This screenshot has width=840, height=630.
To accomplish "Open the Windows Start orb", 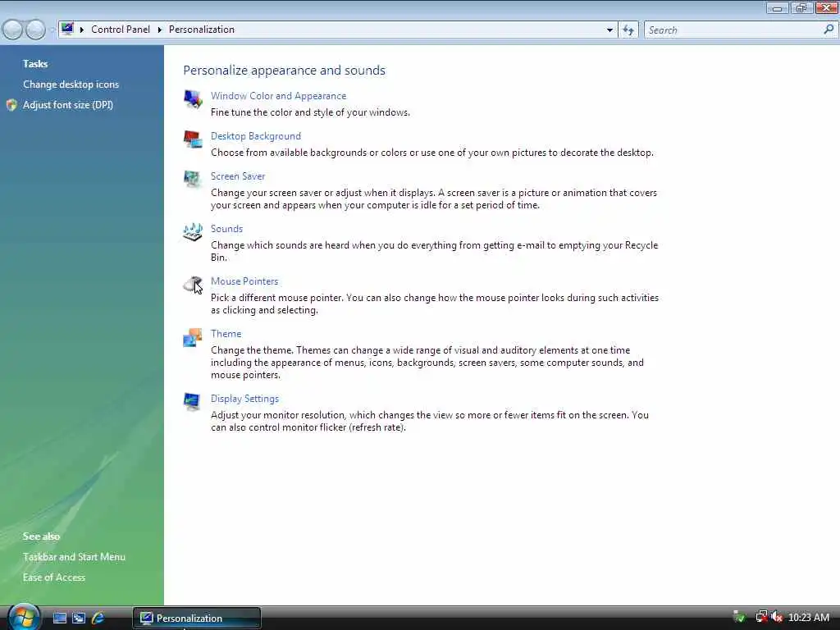I will pos(24,617).
